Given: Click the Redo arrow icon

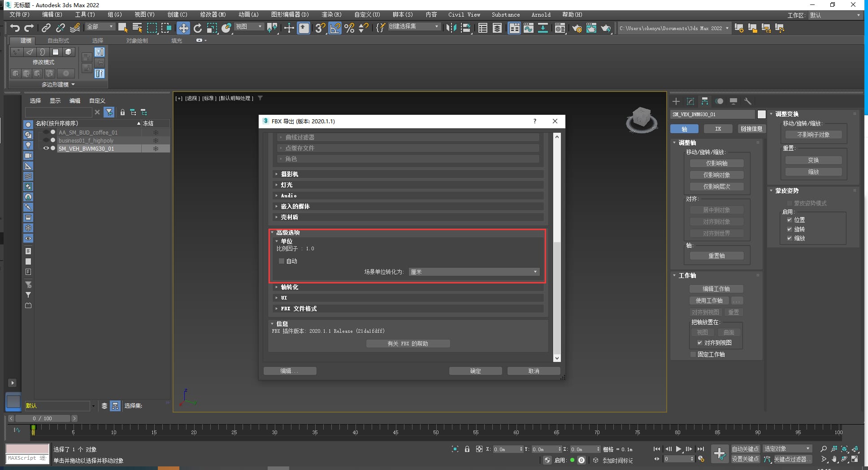Looking at the screenshot, I should point(29,28).
